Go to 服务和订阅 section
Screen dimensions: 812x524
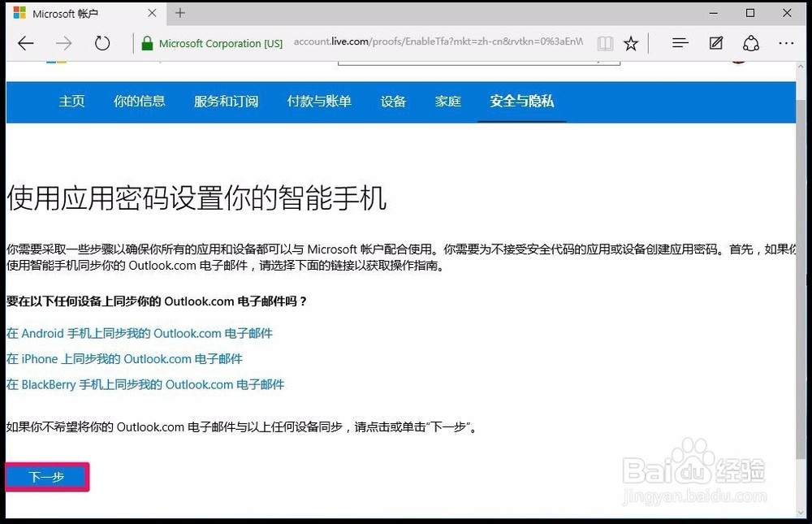[x=226, y=101]
